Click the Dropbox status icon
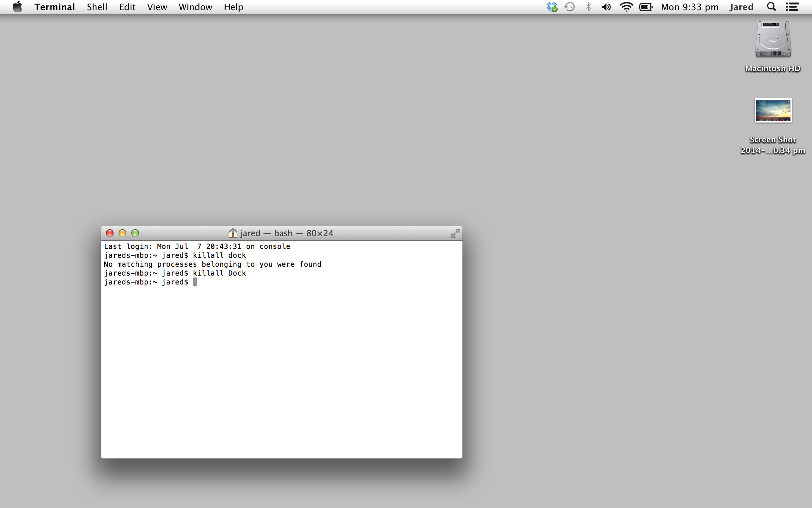This screenshot has height=508, width=812. point(552,7)
